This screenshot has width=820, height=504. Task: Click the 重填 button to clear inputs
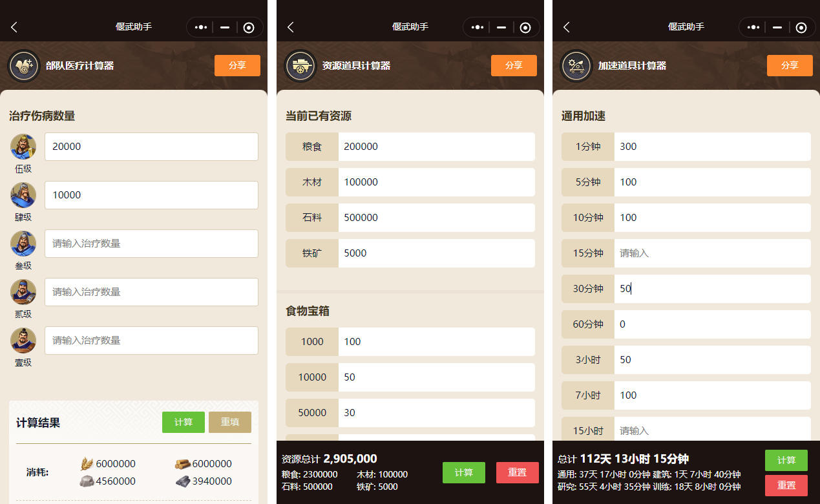click(230, 422)
